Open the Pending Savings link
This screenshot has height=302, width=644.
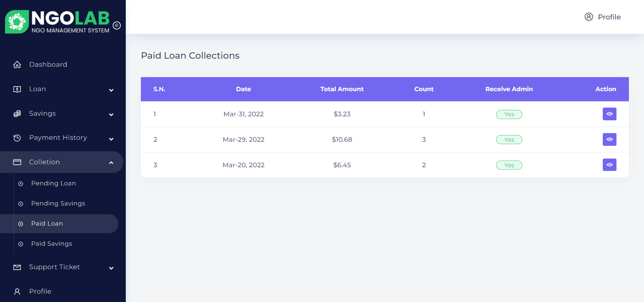pos(58,203)
